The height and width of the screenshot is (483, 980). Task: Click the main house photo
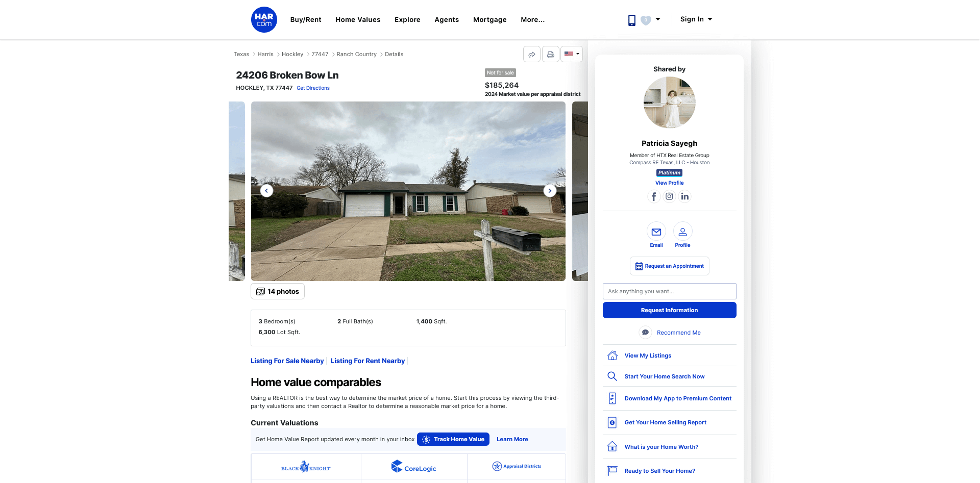click(408, 191)
